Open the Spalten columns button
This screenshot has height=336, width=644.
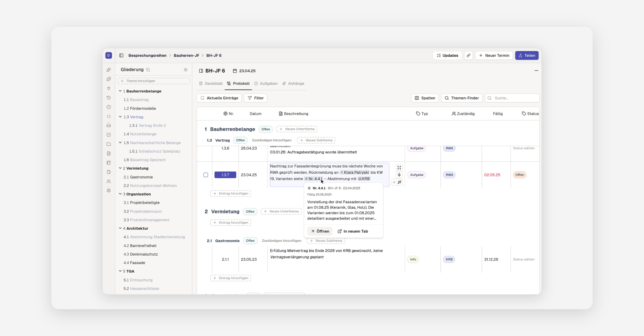click(425, 98)
